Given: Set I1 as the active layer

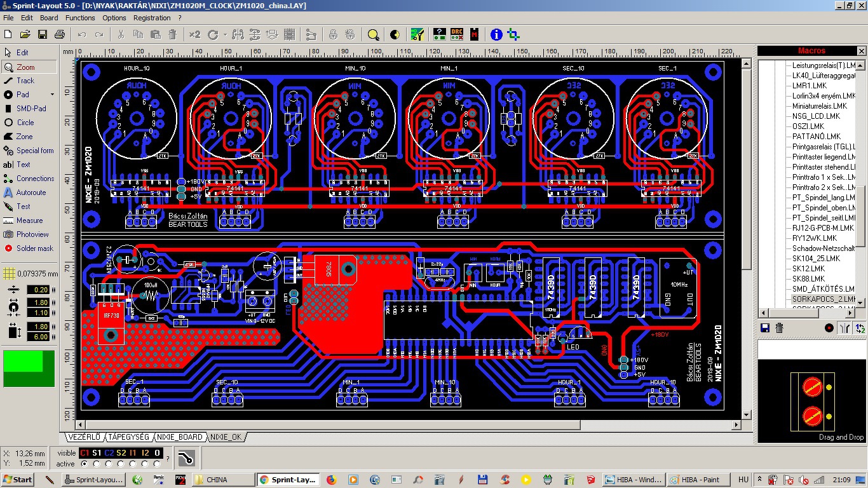Looking at the screenshot, I should 133,464.
